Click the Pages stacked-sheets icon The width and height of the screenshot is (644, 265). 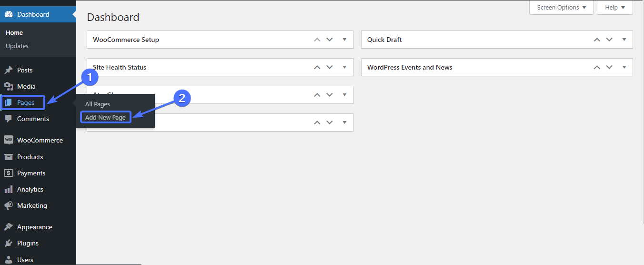9,102
